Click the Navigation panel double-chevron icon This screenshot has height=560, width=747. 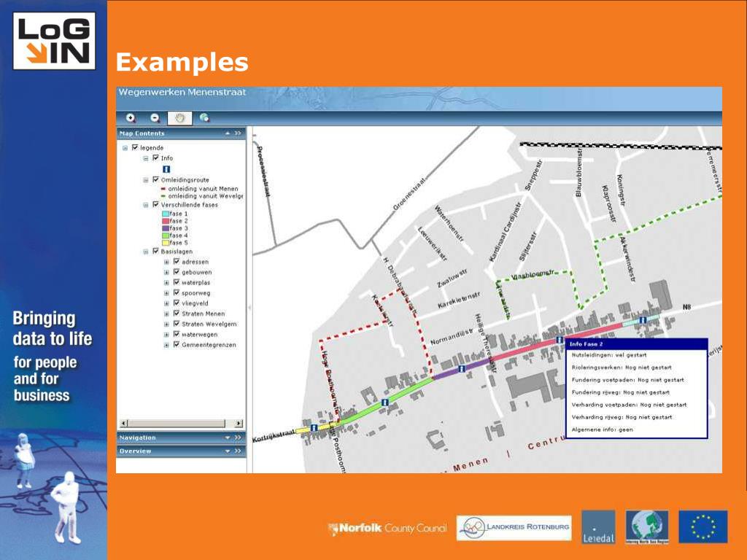(x=238, y=437)
